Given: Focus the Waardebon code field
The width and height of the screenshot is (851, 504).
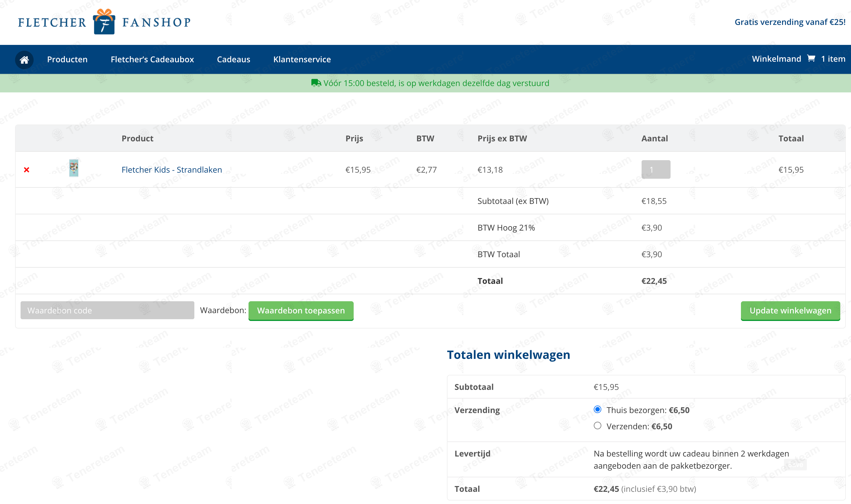Looking at the screenshot, I should [107, 311].
